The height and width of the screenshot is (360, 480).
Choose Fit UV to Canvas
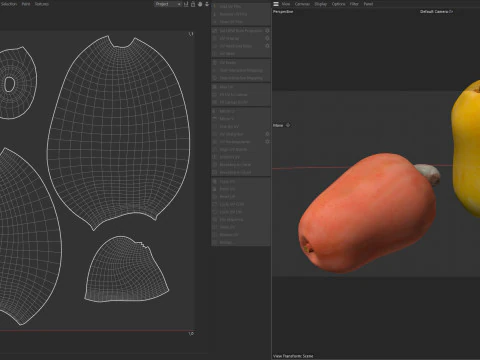click(x=233, y=95)
